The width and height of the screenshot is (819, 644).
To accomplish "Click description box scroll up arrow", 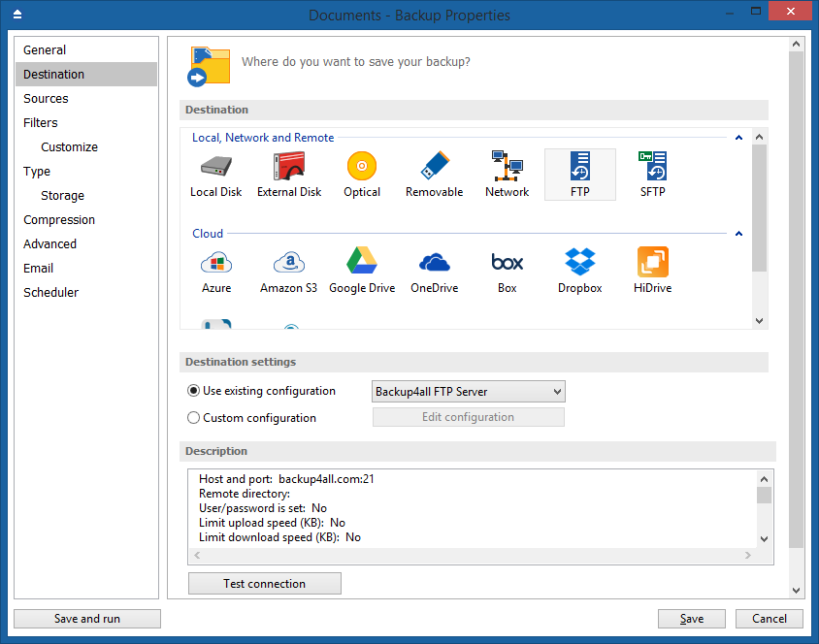I will pos(764,478).
